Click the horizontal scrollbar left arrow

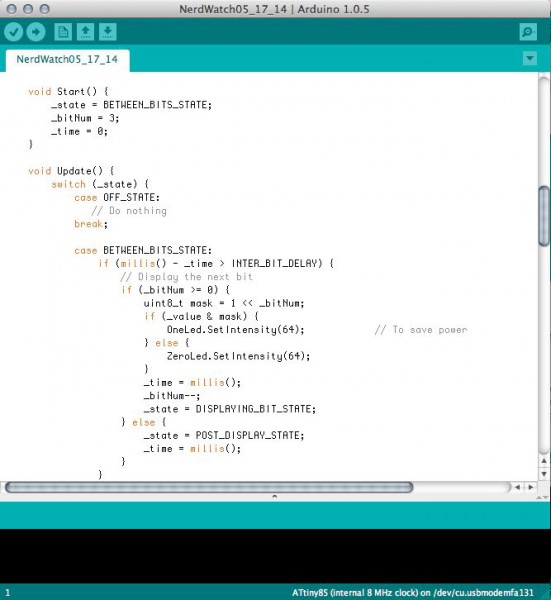tap(517, 487)
